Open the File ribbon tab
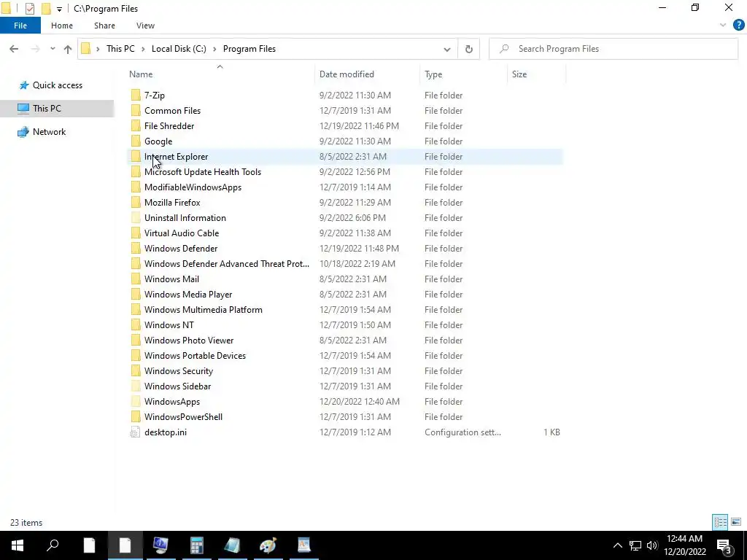Image resolution: width=747 pixels, height=560 pixels. click(x=20, y=26)
